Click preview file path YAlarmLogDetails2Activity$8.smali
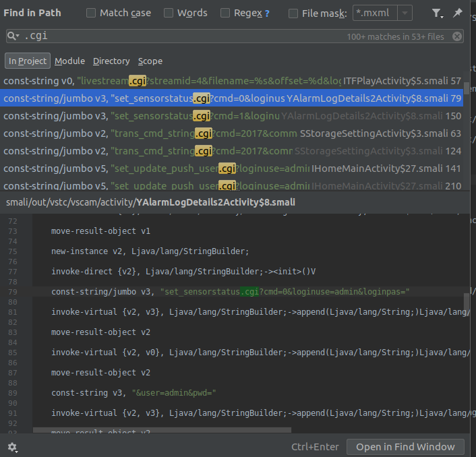 (150, 202)
